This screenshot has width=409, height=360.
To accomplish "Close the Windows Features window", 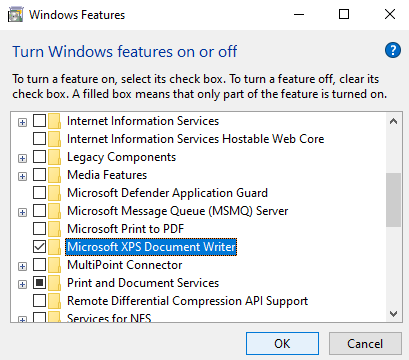I will tap(390, 14).
